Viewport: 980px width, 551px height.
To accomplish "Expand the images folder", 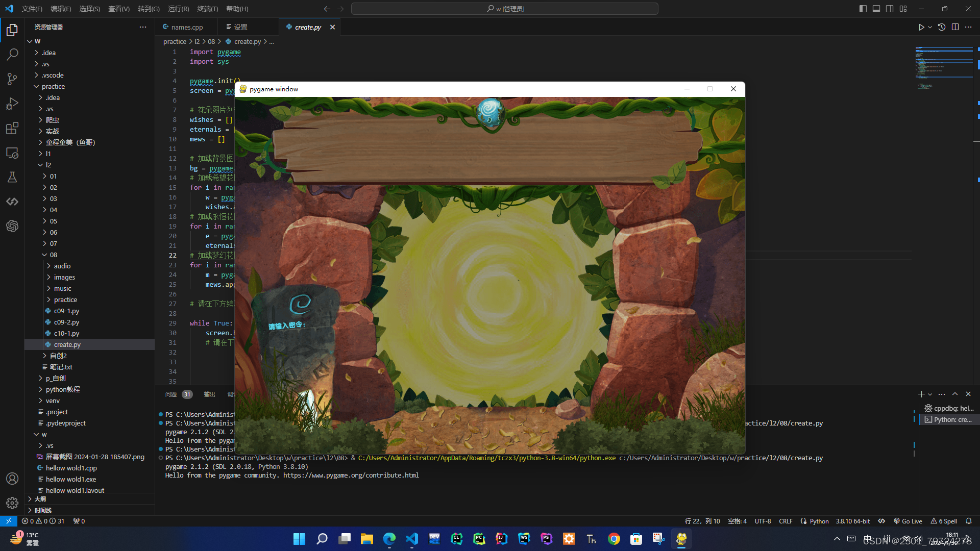I will pyautogui.click(x=64, y=277).
